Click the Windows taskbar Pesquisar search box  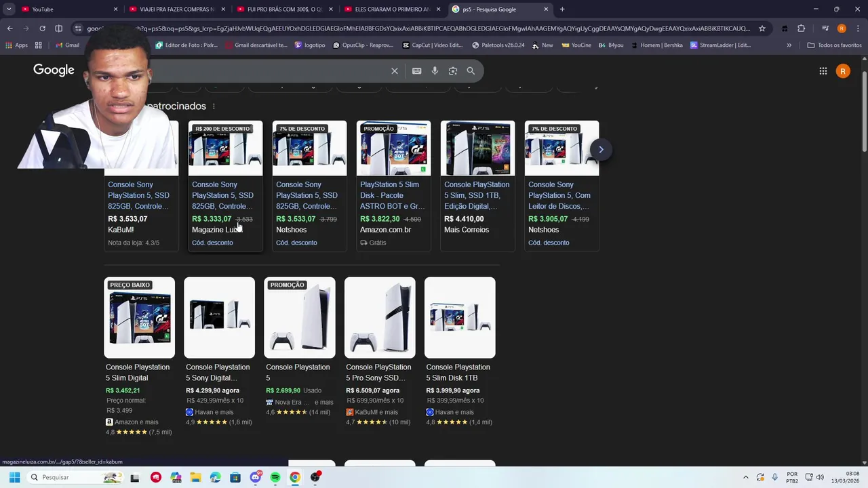tap(75, 477)
